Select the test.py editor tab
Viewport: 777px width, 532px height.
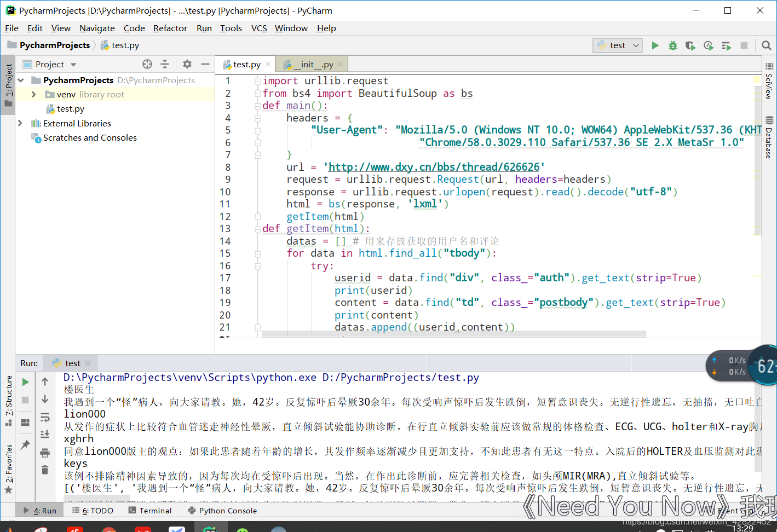(246, 64)
